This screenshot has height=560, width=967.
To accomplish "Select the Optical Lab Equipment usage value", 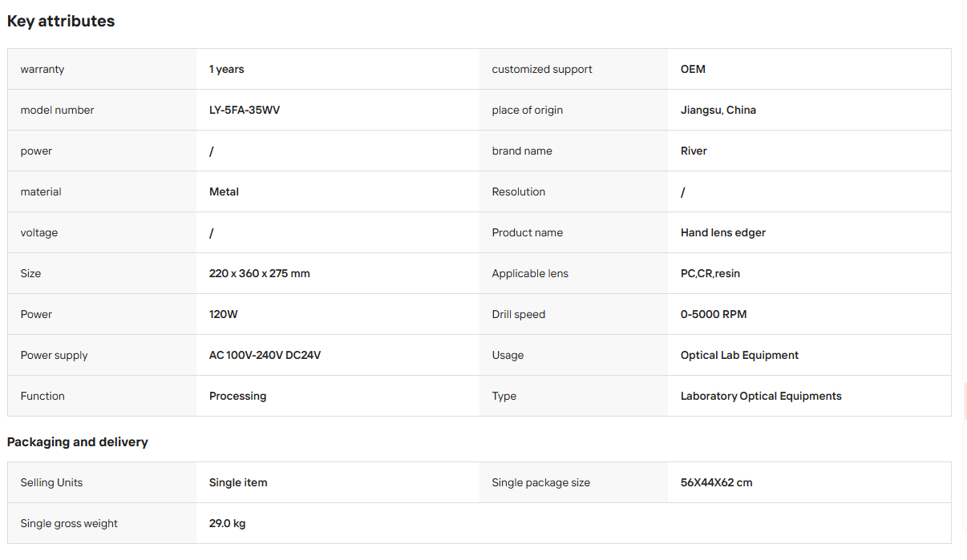I will [x=739, y=355].
